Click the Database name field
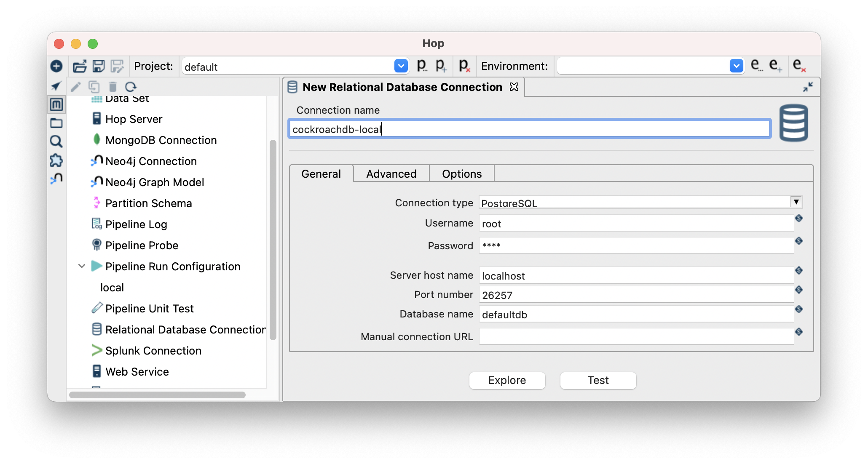 click(636, 314)
